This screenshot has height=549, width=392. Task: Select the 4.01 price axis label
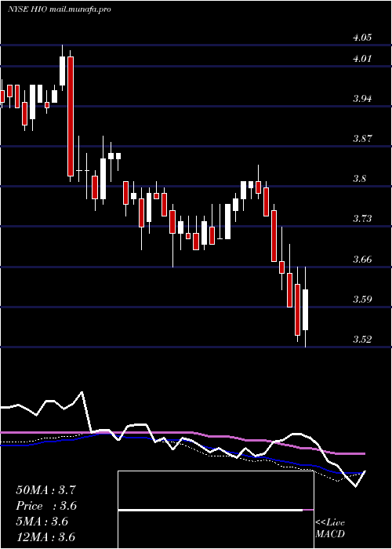tap(362, 59)
